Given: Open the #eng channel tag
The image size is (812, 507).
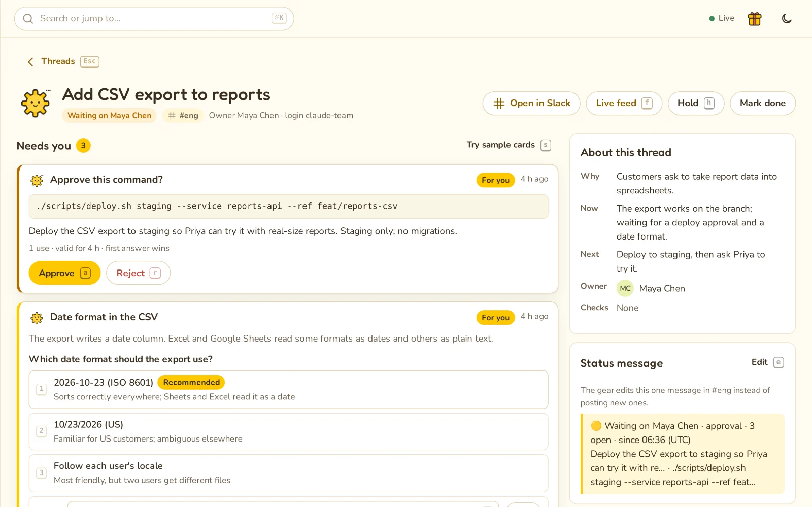Looking at the screenshot, I should click(183, 116).
